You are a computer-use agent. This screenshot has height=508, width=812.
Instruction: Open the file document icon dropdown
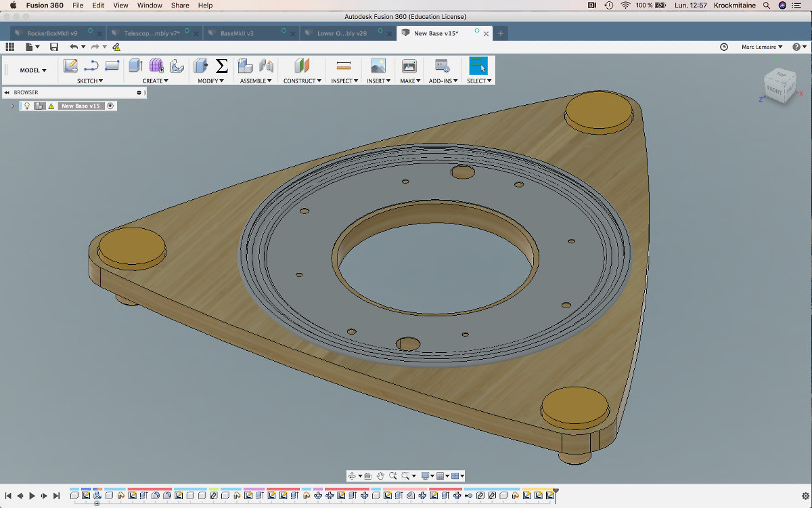32,47
